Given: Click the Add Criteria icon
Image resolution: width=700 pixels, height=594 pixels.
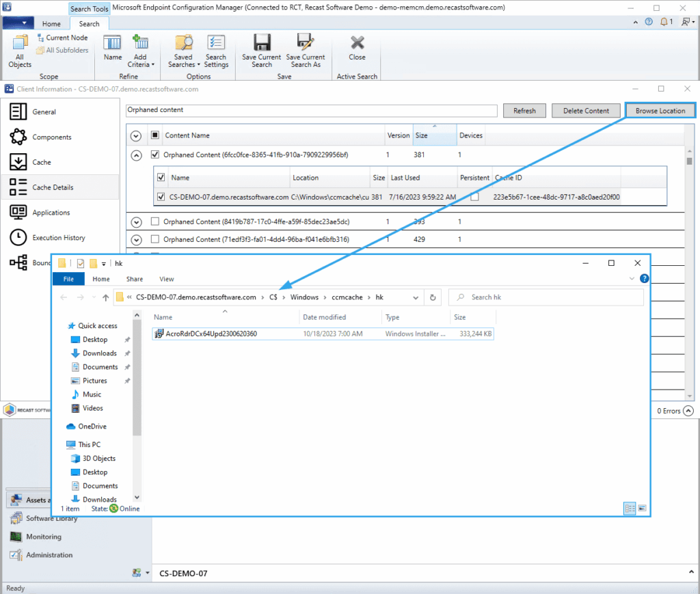Looking at the screenshot, I should click(140, 43).
